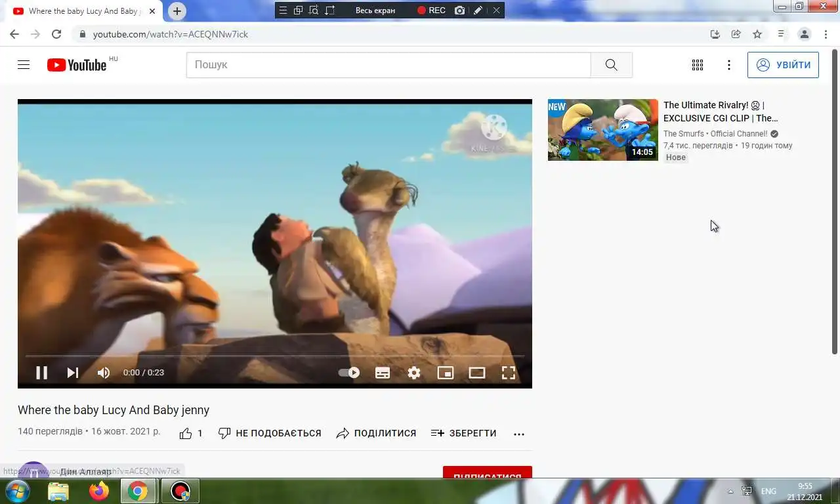This screenshot has height=504, width=840.
Task: Reload the page
Action: (x=56, y=34)
